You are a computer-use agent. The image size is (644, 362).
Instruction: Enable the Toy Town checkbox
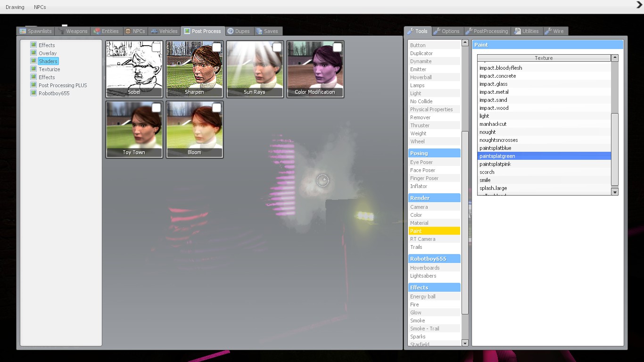(x=156, y=107)
